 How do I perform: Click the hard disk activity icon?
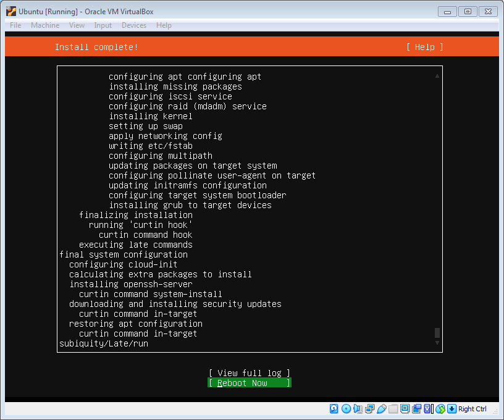pyautogui.click(x=334, y=408)
